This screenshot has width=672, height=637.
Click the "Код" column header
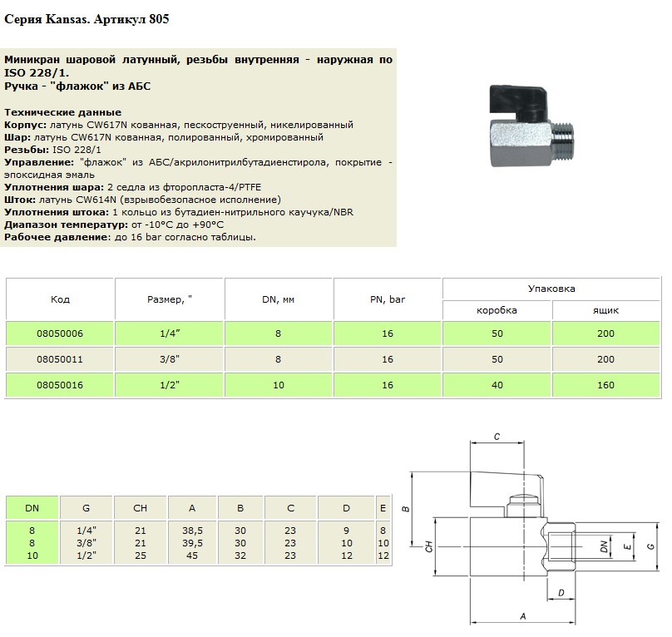click(60, 299)
